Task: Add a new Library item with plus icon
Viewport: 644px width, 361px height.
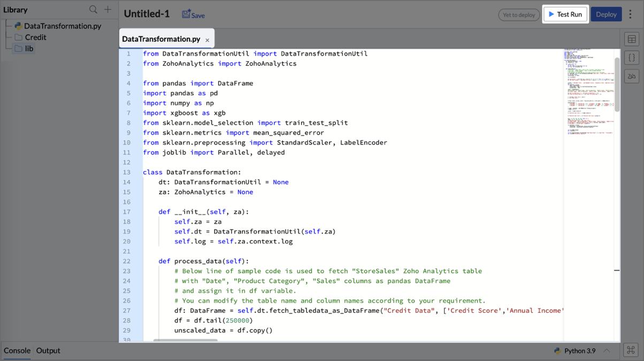Action: [108, 10]
